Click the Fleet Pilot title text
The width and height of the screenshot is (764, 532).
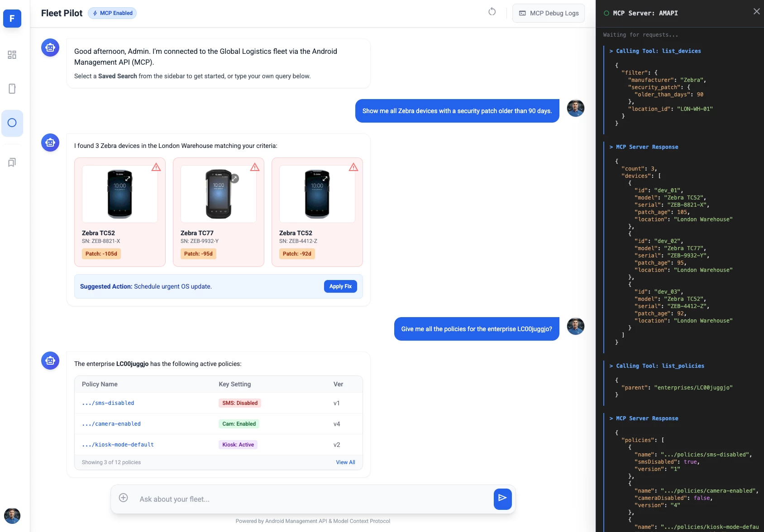62,13
